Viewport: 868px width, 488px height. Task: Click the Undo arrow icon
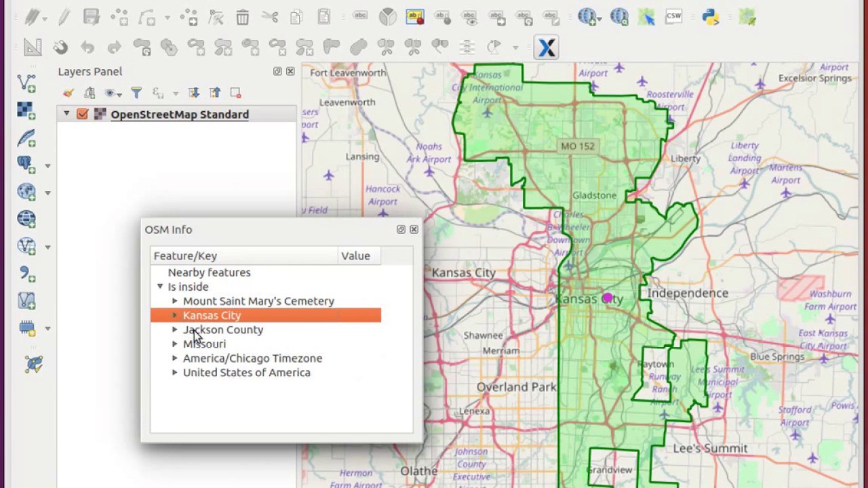tap(87, 47)
